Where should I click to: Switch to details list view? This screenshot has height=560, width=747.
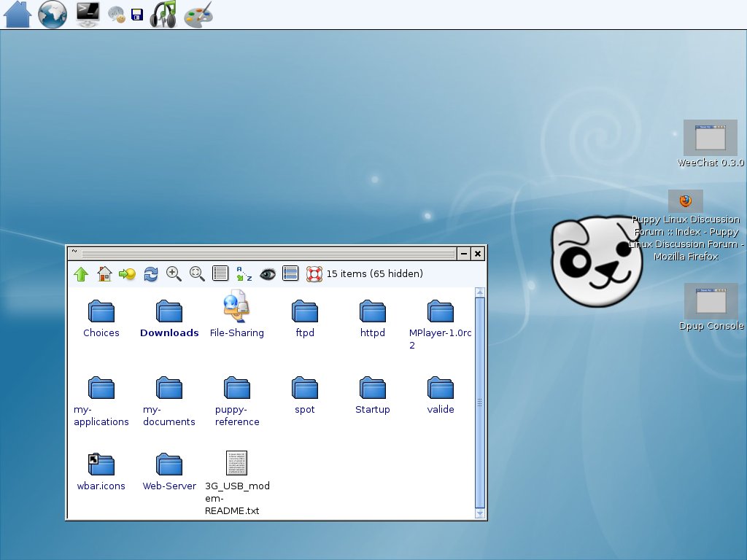[220, 273]
